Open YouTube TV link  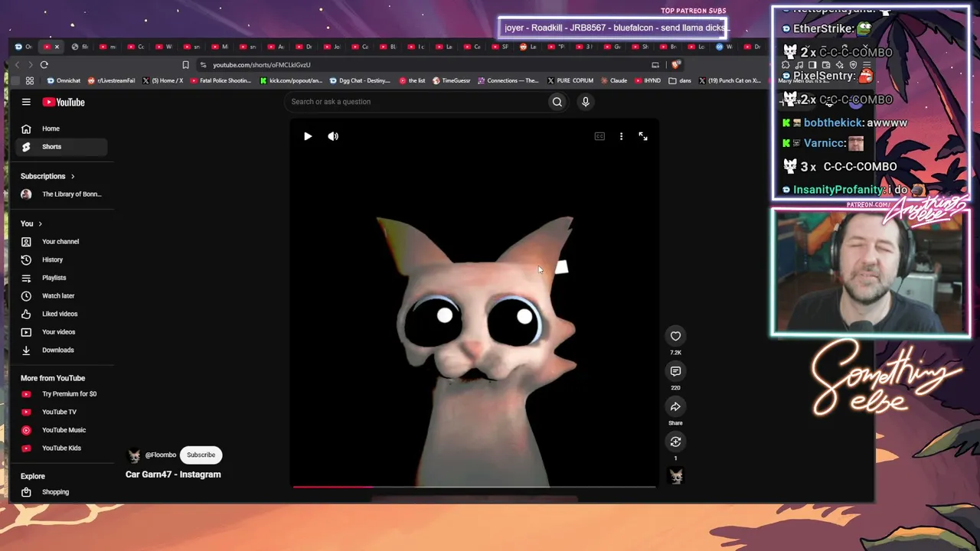coord(61,412)
